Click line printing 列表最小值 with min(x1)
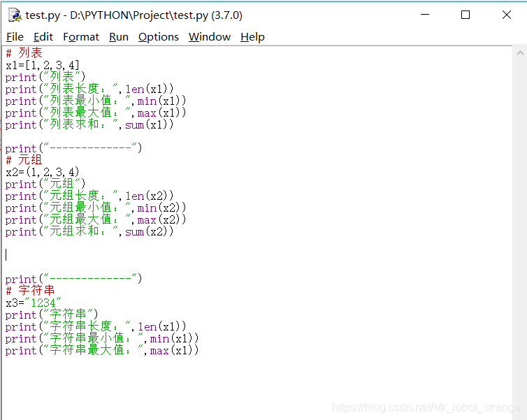The height and width of the screenshot is (420, 527). coord(96,101)
